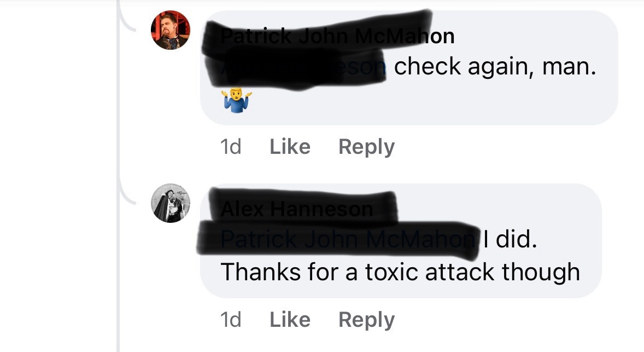The width and height of the screenshot is (644, 352).
Task: Open the red-background profile picture of top commenter
Action: pos(171,30)
